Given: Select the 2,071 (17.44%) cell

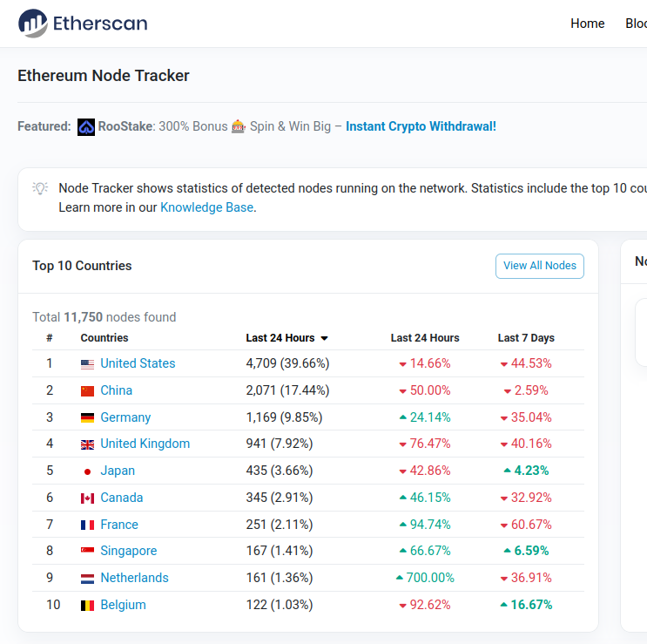Looking at the screenshot, I should point(287,390).
